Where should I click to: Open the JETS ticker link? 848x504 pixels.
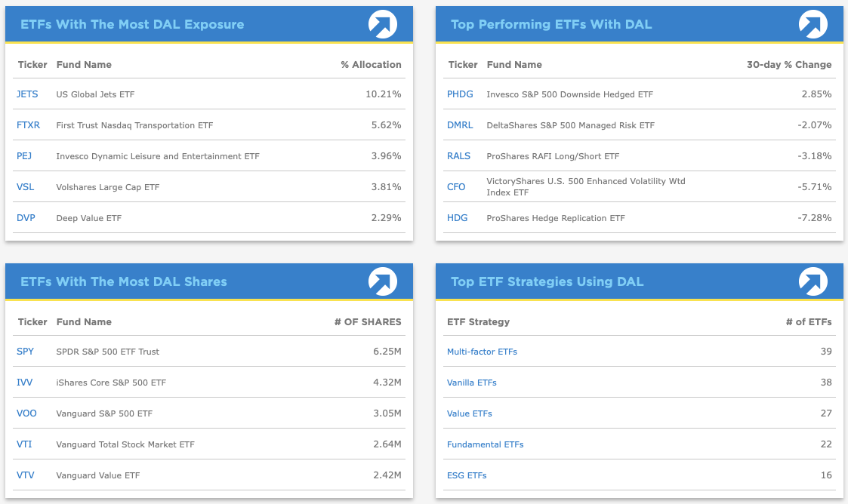pyautogui.click(x=27, y=94)
